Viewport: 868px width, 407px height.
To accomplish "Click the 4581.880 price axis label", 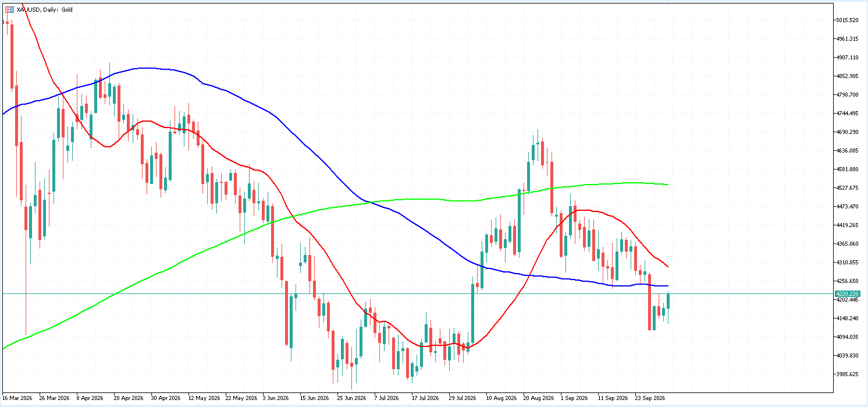I will point(847,169).
